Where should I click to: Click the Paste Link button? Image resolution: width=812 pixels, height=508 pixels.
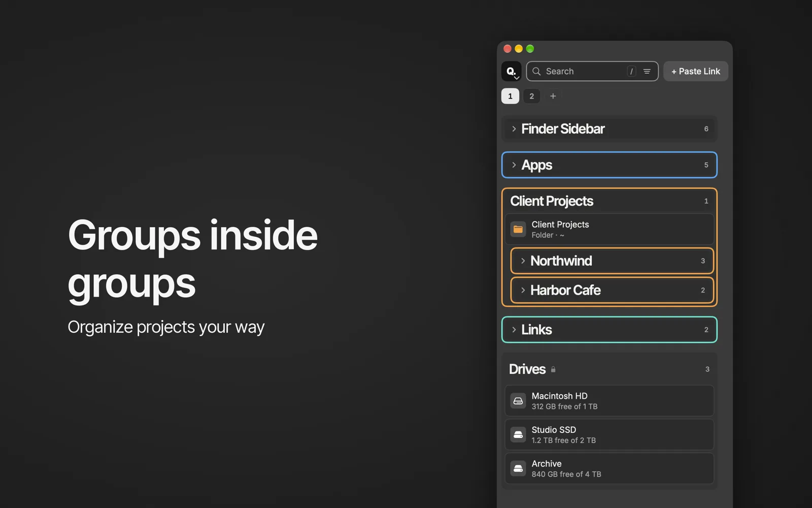(696, 71)
